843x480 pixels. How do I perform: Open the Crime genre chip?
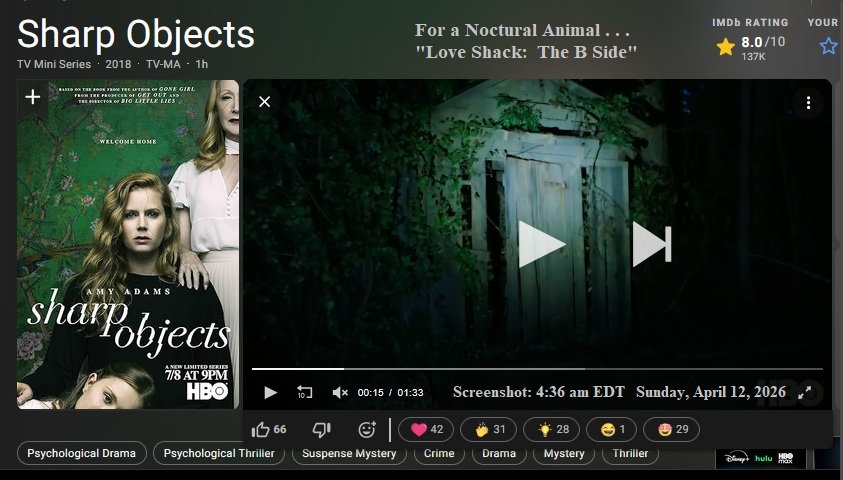(439, 453)
